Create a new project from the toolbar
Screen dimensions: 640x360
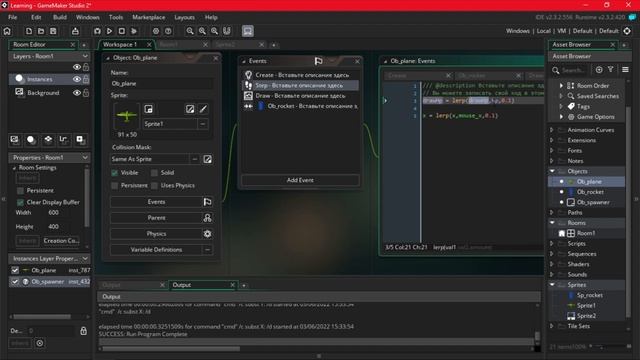click(x=29, y=31)
